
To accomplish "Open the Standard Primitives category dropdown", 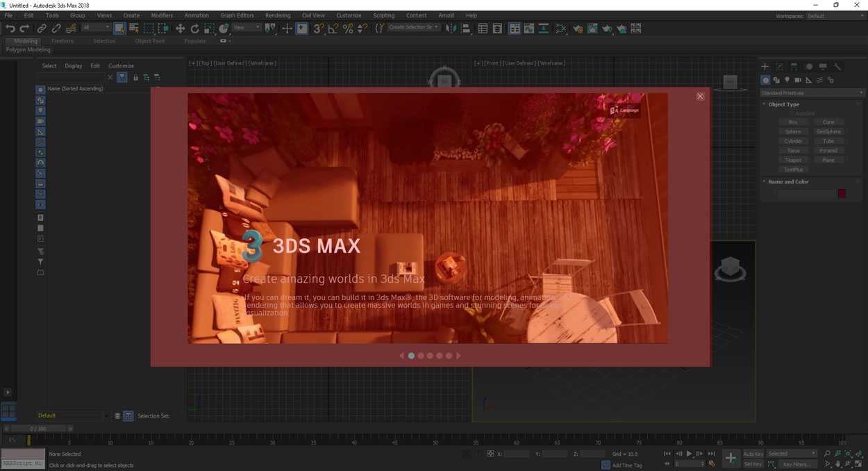I will 812,93.
